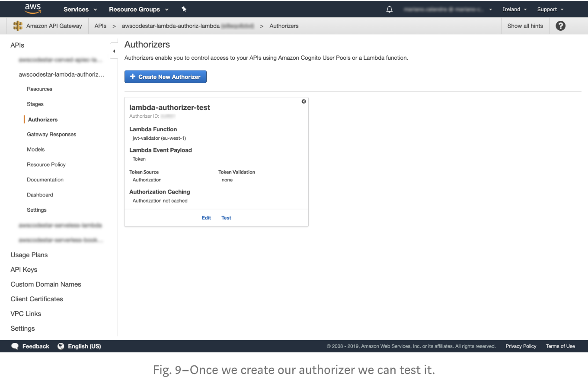Go to VPC Links

tap(26, 314)
